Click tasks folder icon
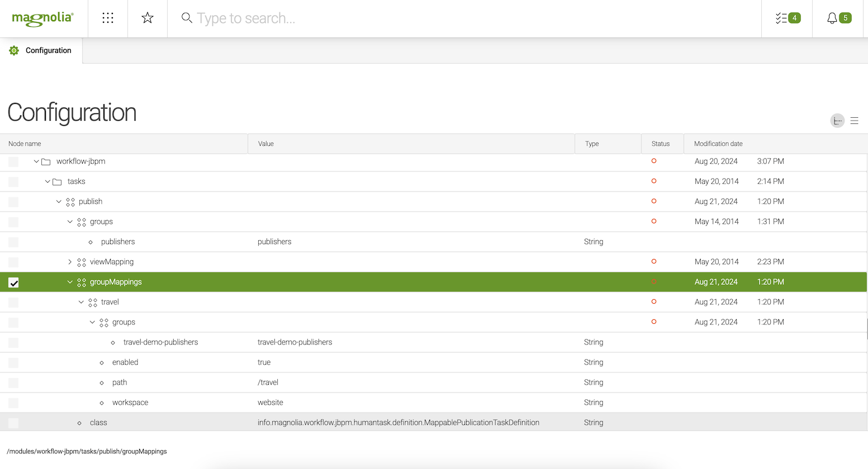 57,182
